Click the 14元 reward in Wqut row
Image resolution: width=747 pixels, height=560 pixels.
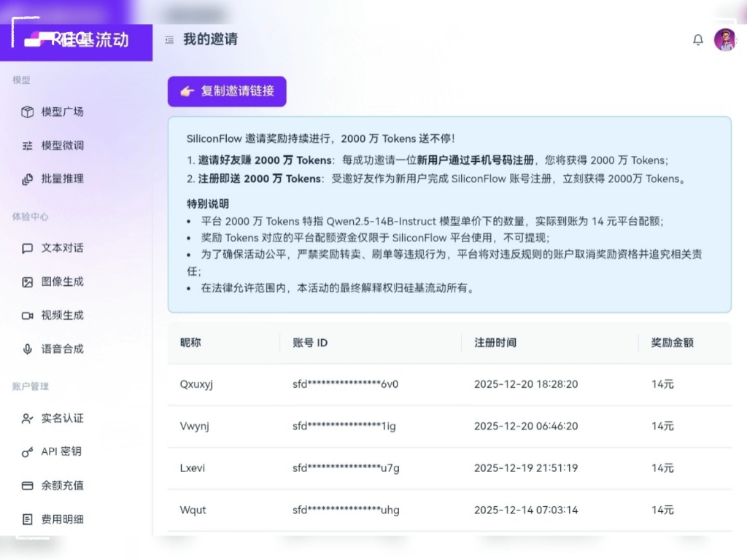pos(662,510)
